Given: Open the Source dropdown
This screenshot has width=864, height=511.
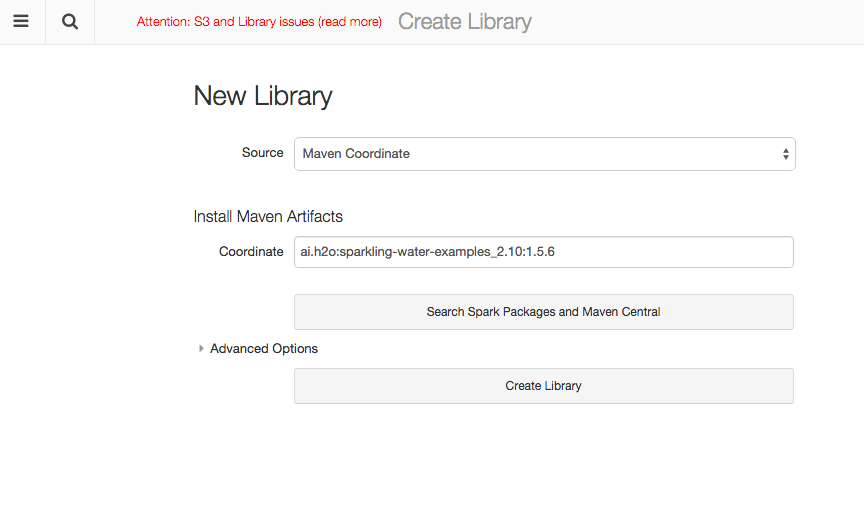Looking at the screenshot, I should [x=544, y=154].
